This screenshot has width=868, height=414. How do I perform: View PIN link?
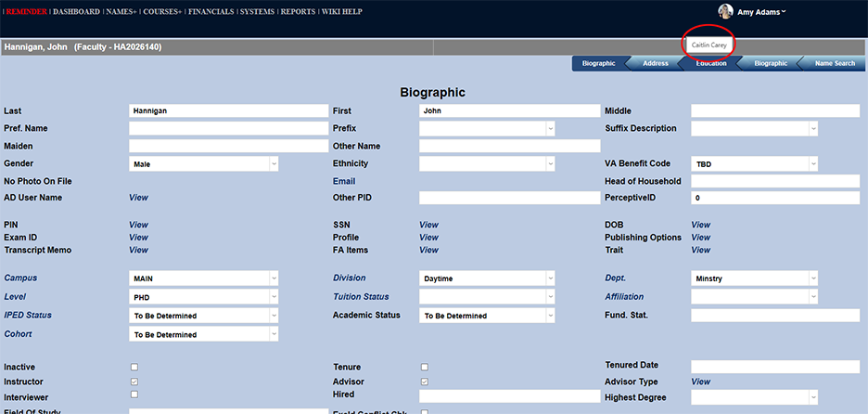click(x=138, y=225)
